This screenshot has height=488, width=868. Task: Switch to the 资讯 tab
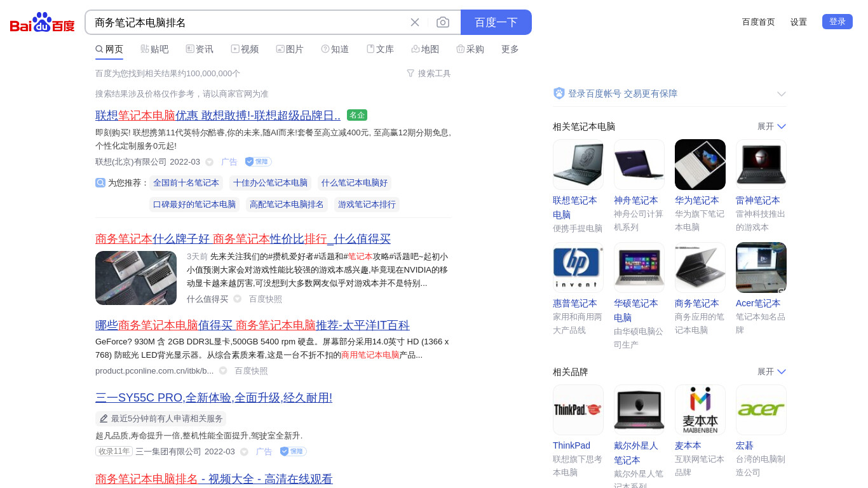pyautogui.click(x=200, y=49)
